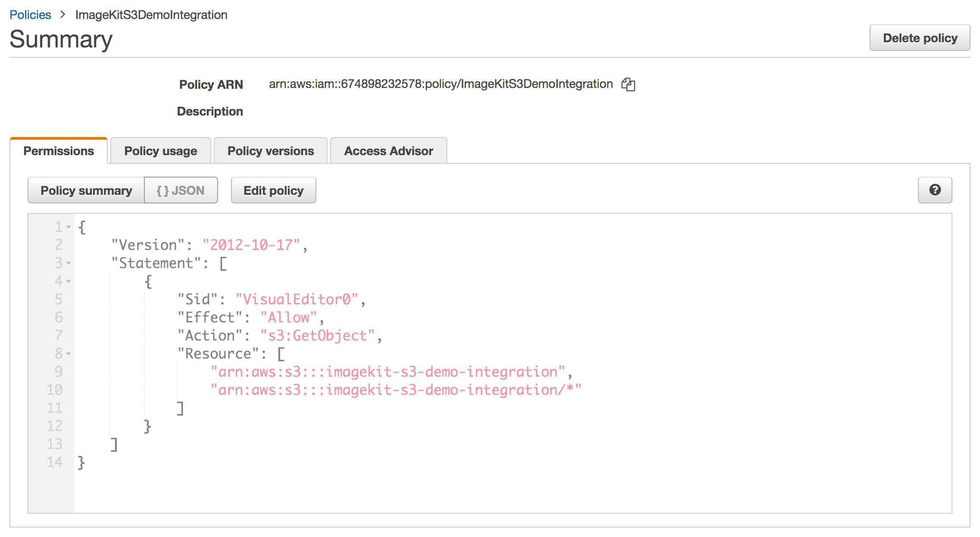Click the Summary page heading

point(61,39)
